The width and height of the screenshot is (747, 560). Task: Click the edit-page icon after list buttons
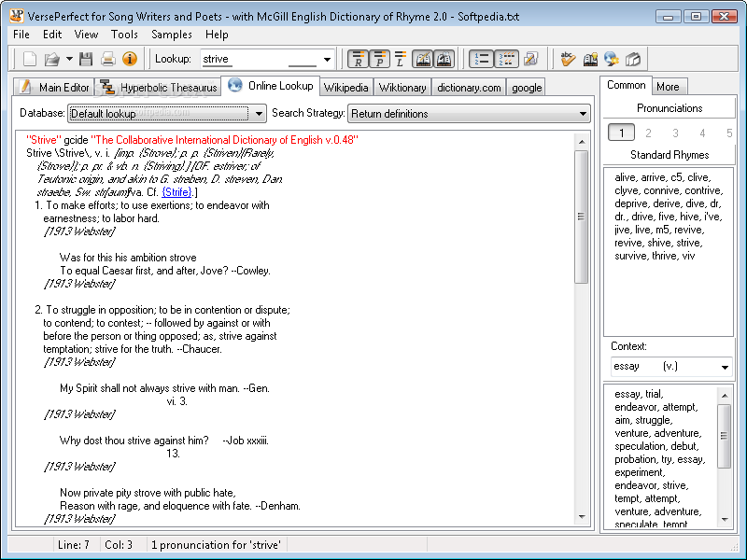click(530, 59)
